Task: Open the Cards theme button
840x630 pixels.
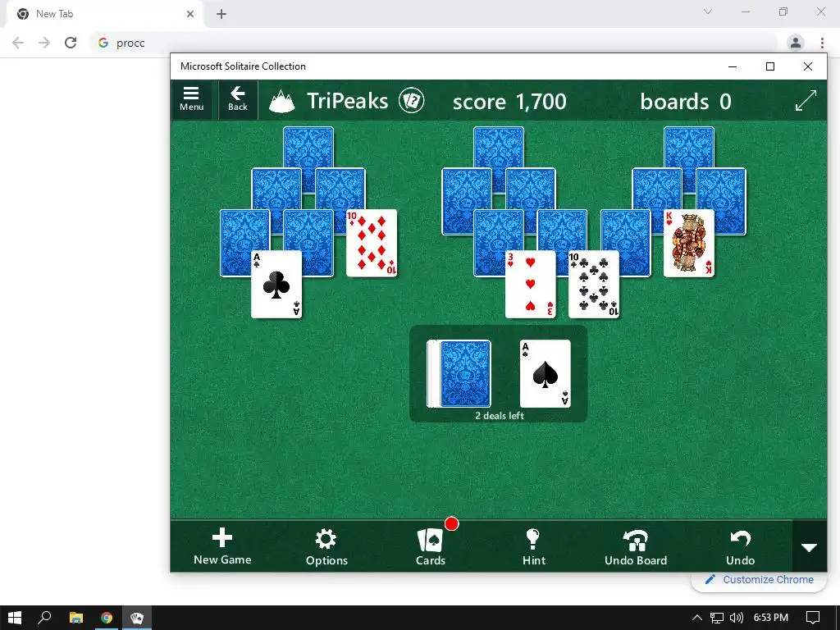Action: [x=430, y=546]
